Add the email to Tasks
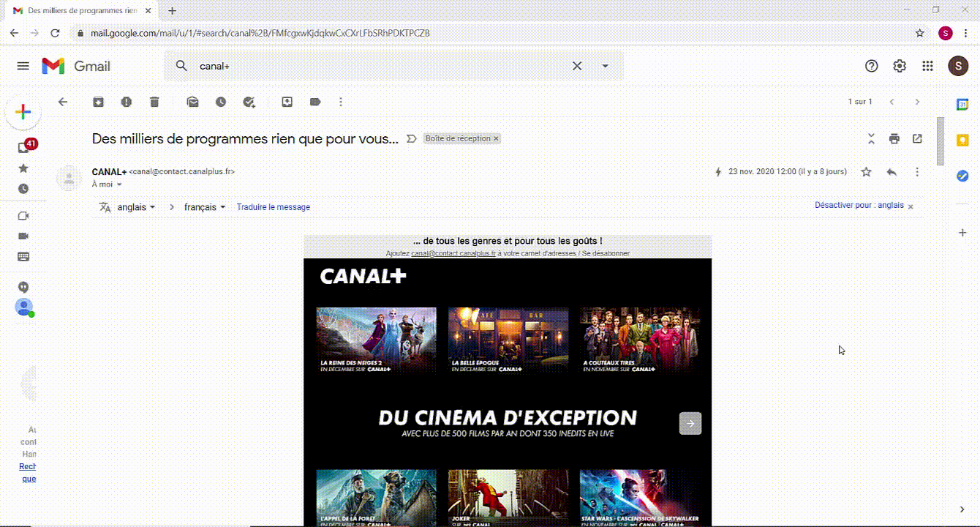 pos(249,102)
